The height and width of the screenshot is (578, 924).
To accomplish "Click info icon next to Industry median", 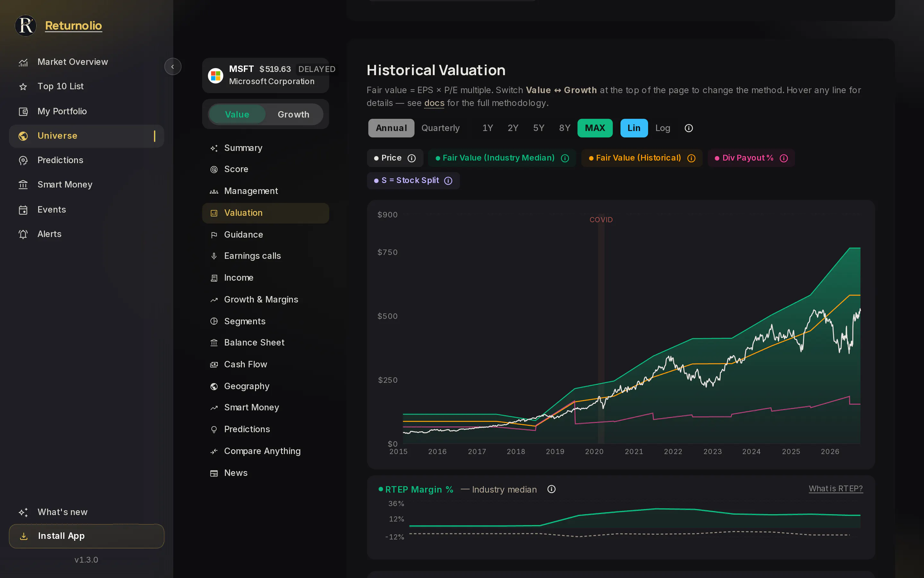I will (551, 489).
